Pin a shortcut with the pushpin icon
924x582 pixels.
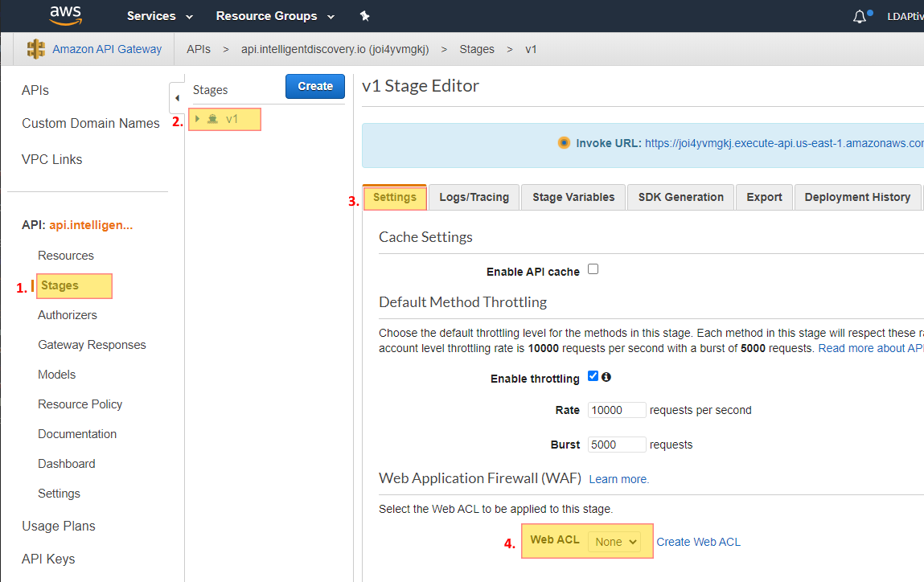tap(365, 16)
